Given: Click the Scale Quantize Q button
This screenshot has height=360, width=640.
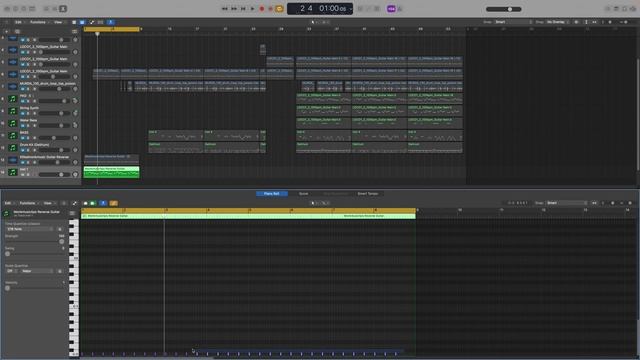Looking at the screenshot, I should pos(60,271).
